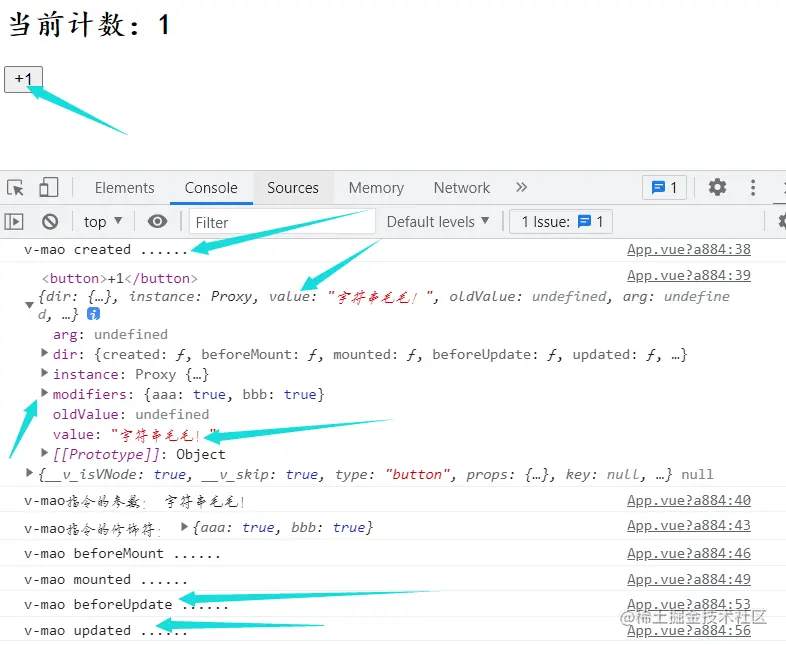This screenshot has width=786, height=645.
Task: Open the Default levels dropdown
Action: [438, 222]
